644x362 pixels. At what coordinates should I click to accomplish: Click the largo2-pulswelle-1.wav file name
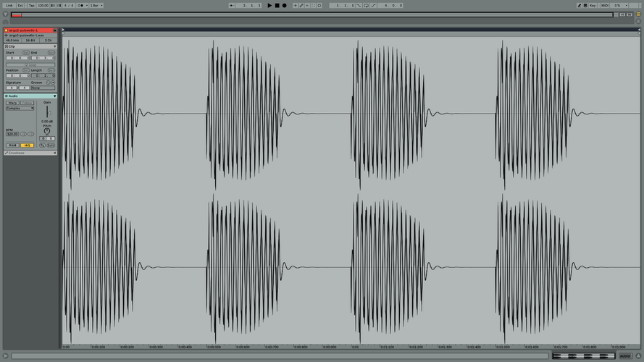26,35
